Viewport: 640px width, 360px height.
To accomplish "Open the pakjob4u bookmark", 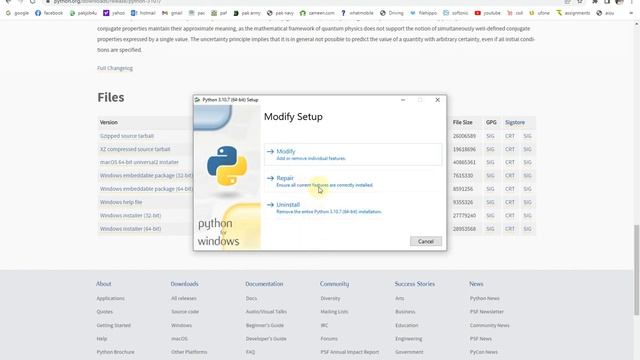I will tap(83, 13).
